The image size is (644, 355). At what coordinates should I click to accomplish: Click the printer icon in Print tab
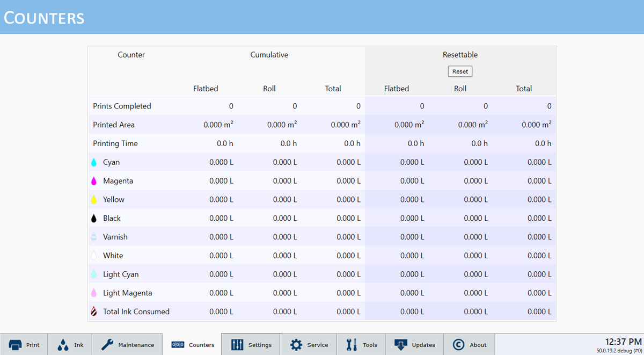[15, 345]
